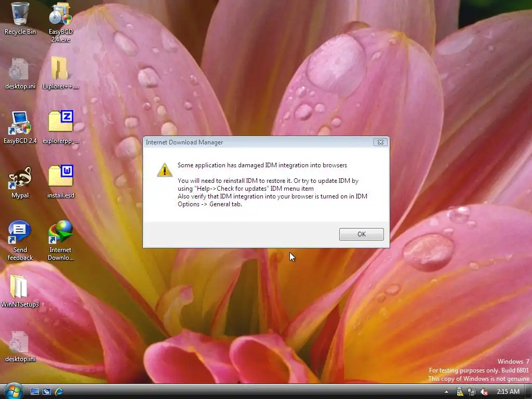Select the top desktop.ini file icon
The image size is (532, 399).
pyautogui.click(x=20, y=74)
